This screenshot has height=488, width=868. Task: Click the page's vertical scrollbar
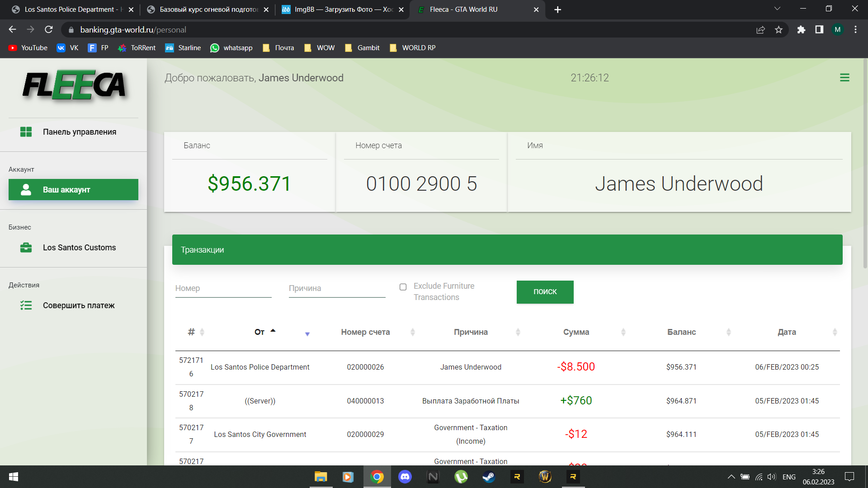[x=865, y=163]
